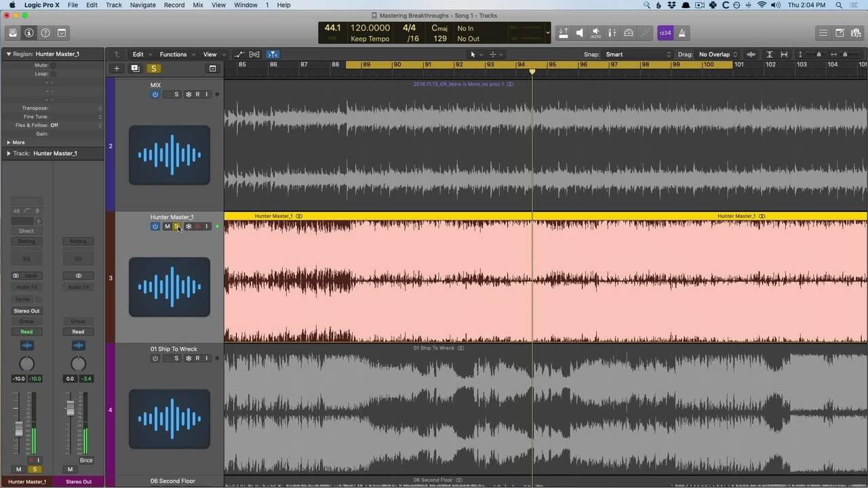Click the Quick Help question mark icon
The image size is (868, 488).
pos(45,33)
